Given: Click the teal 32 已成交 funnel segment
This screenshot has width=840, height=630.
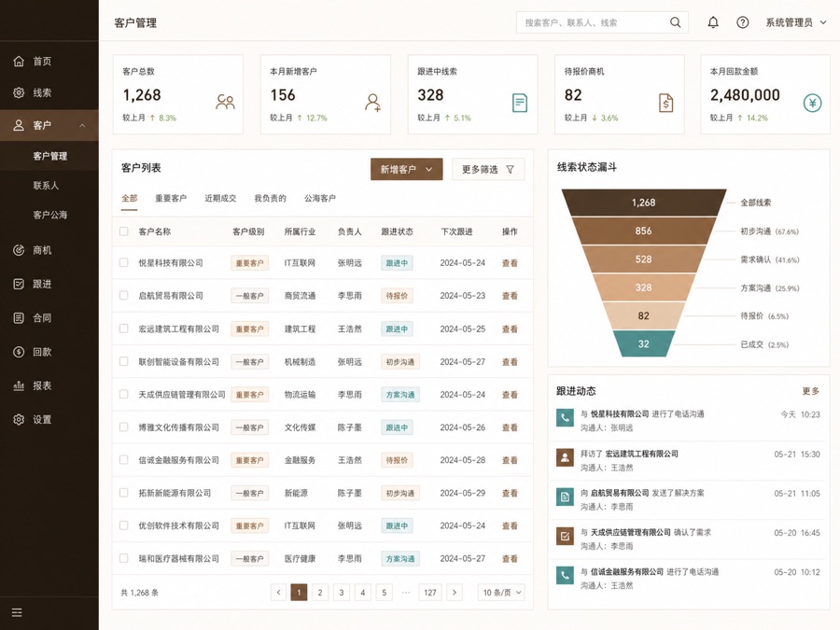Looking at the screenshot, I should pyautogui.click(x=643, y=343).
